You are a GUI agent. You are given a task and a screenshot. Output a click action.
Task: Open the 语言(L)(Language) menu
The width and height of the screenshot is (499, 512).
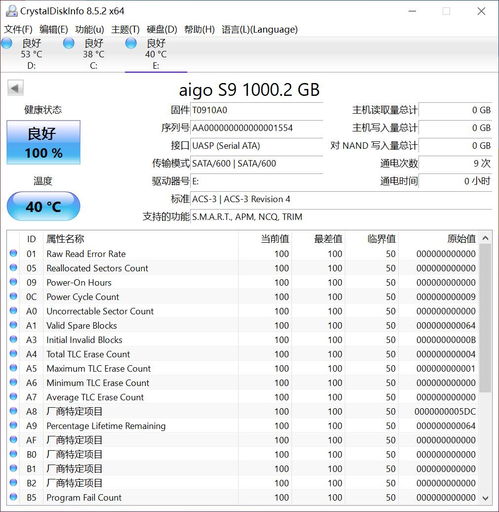click(260, 29)
